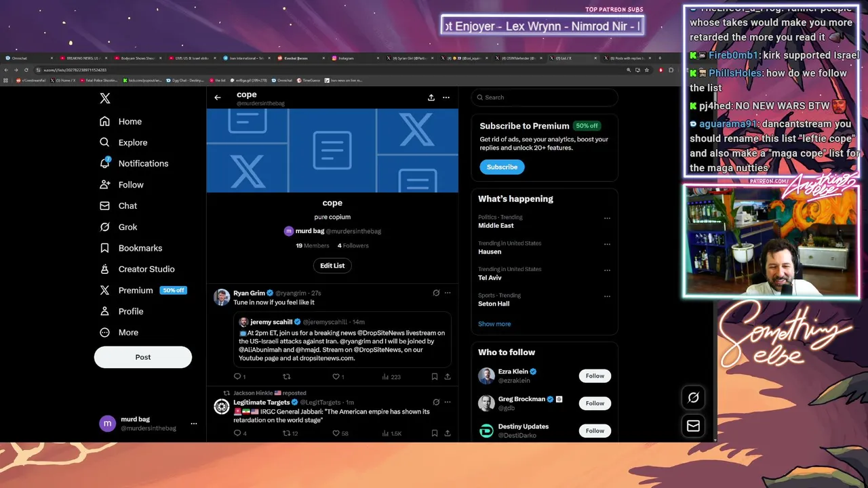868x488 pixels.
Task: Open the More sidebar menu
Action: tap(119, 332)
